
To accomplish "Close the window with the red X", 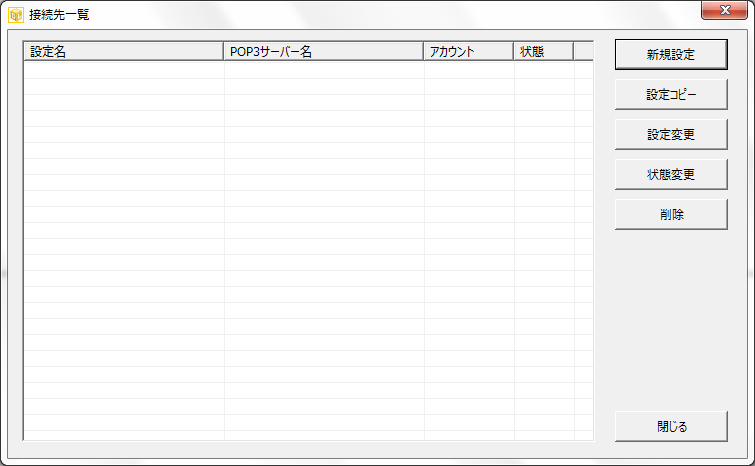I will point(724,10).
